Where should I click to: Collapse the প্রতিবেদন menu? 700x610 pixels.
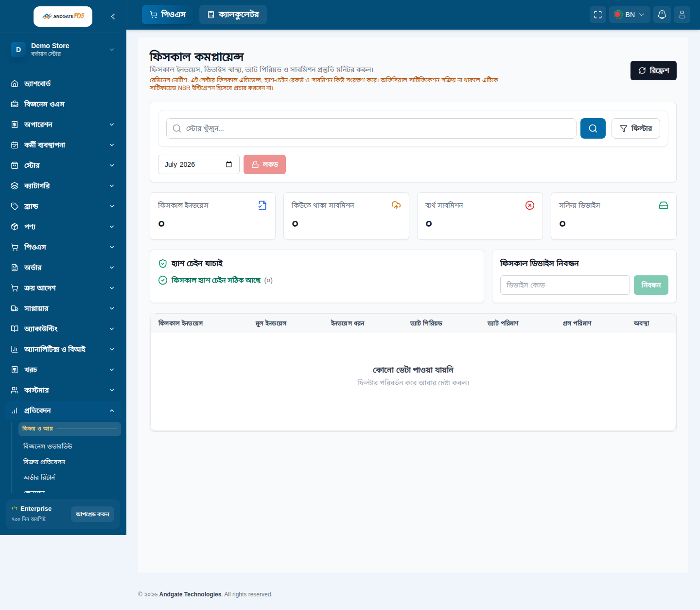tap(63, 411)
